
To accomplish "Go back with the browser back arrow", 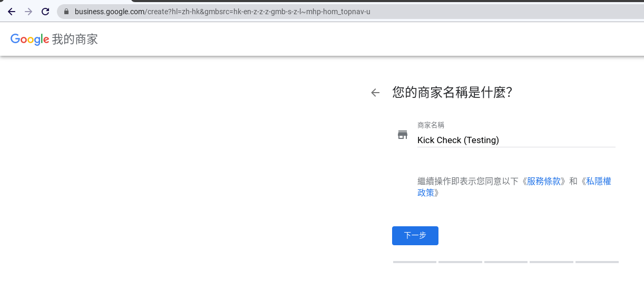I will pyautogui.click(x=12, y=12).
